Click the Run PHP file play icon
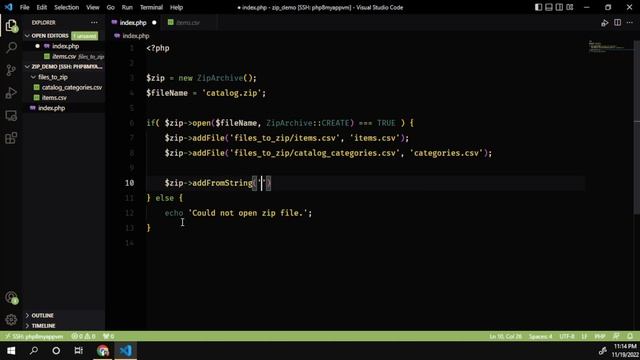Screen dimensions: 640x360 (x=604, y=23)
